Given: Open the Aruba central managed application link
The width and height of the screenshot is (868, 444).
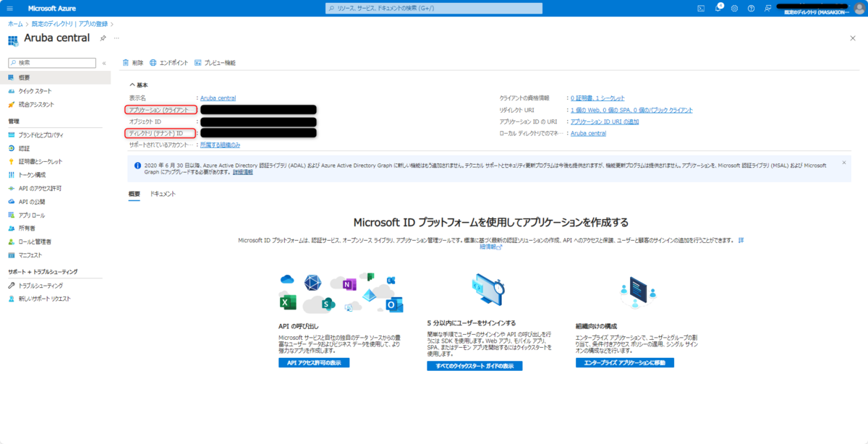Looking at the screenshot, I should pyautogui.click(x=588, y=133).
